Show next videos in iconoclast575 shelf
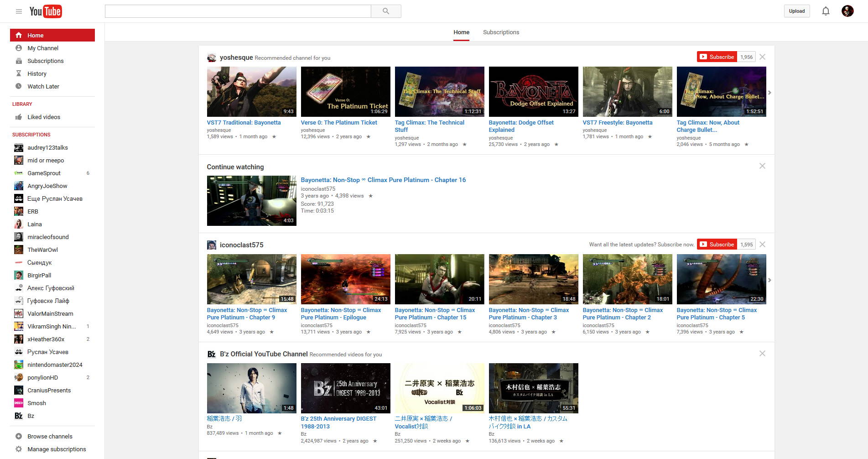868x459 pixels. point(769,280)
